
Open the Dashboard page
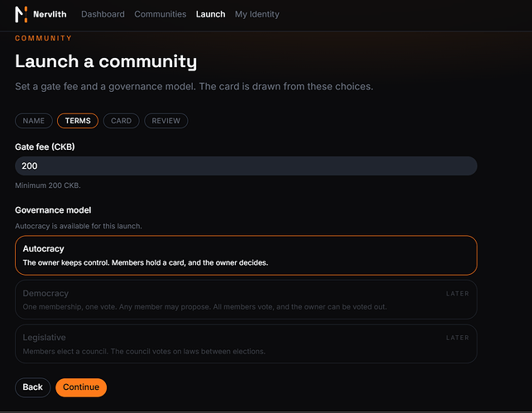click(103, 14)
